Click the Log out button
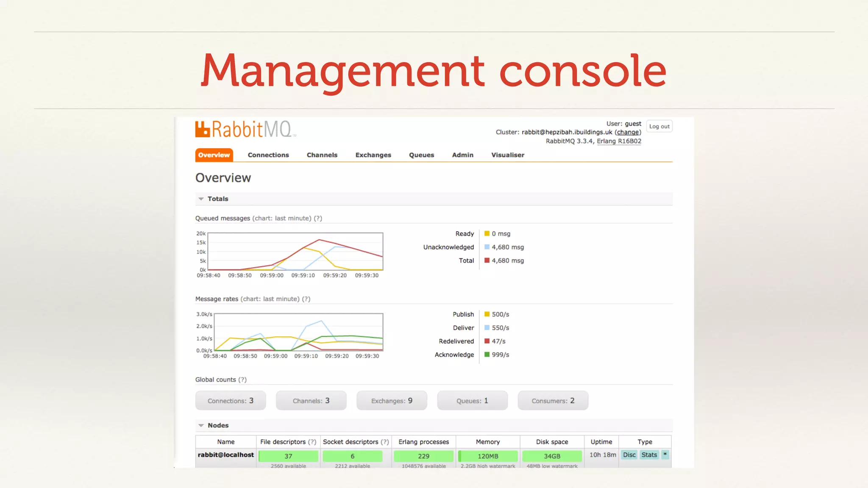The width and height of the screenshot is (868, 488). click(659, 126)
